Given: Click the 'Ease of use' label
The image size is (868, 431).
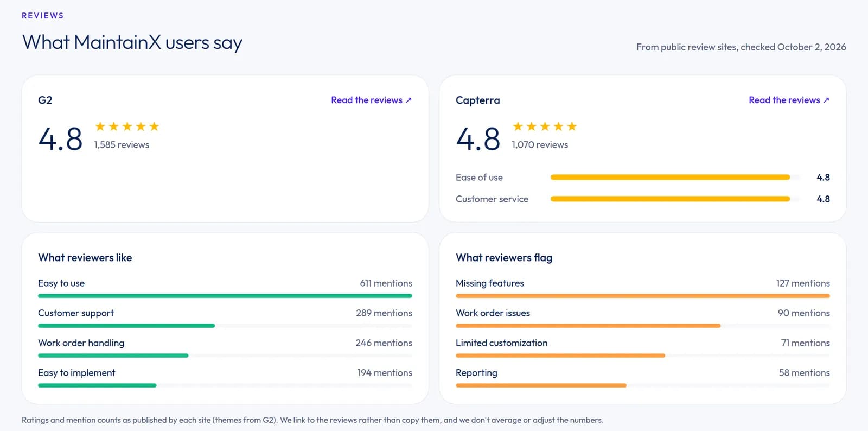Looking at the screenshot, I should tap(479, 178).
